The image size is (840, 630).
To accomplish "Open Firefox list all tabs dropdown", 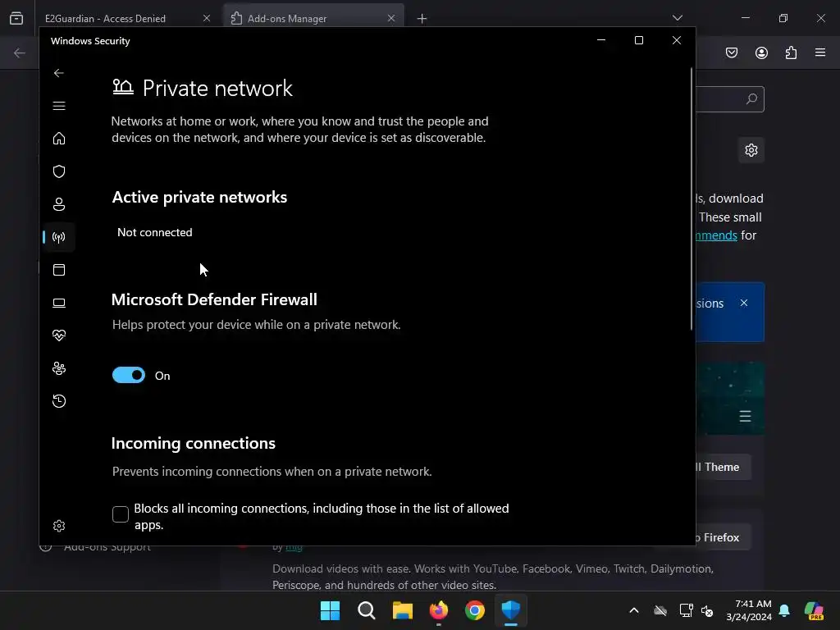I will coord(677,18).
